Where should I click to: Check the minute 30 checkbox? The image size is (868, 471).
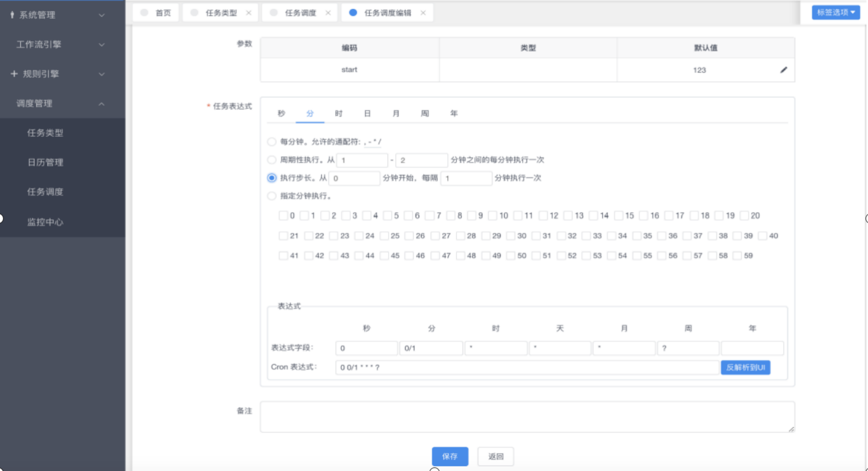(x=511, y=236)
